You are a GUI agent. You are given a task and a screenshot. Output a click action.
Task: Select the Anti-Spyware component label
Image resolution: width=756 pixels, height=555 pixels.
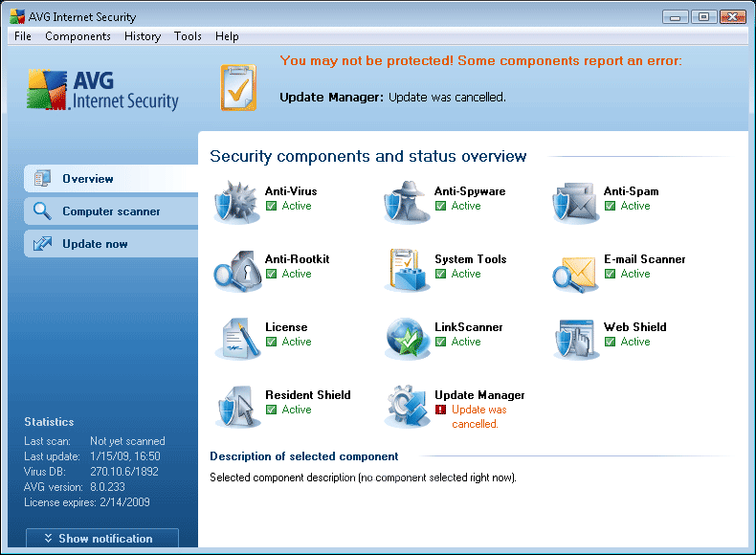pyautogui.click(x=470, y=191)
